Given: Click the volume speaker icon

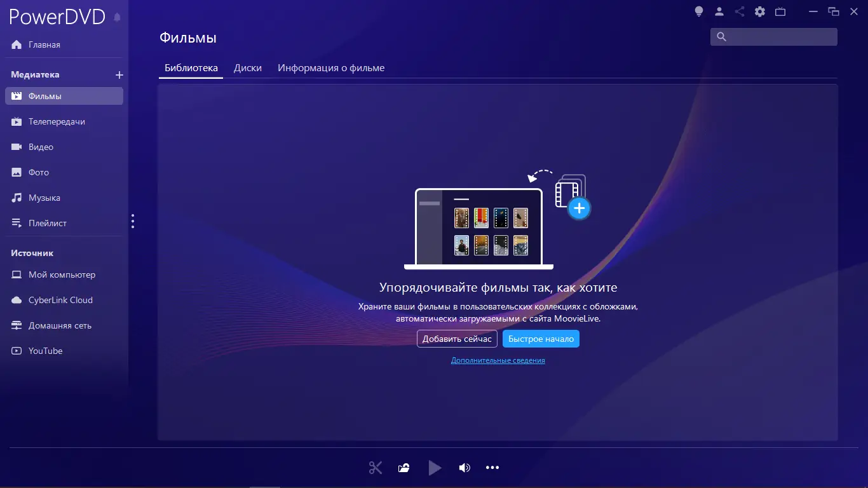Looking at the screenshot, I should pyautogui.click(x=465, y=468).
